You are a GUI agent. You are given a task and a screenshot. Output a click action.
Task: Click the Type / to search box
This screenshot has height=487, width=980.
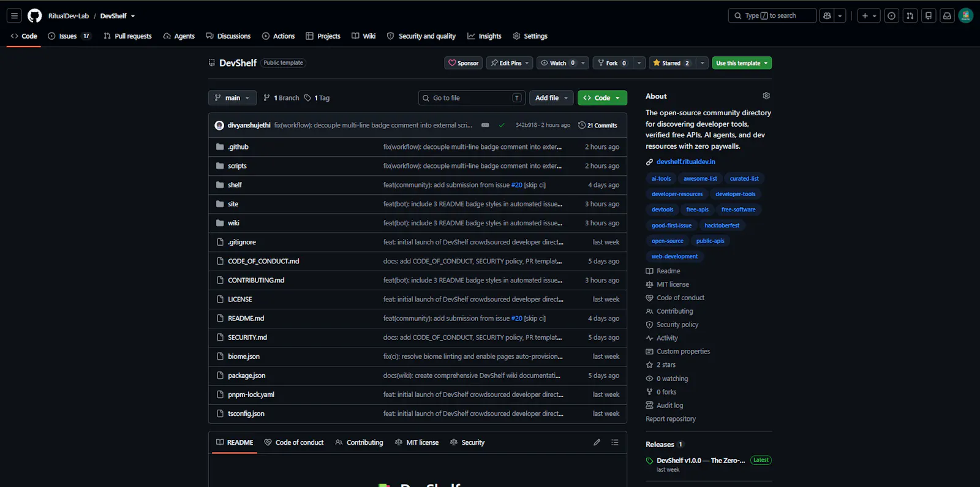coord(772,16)
